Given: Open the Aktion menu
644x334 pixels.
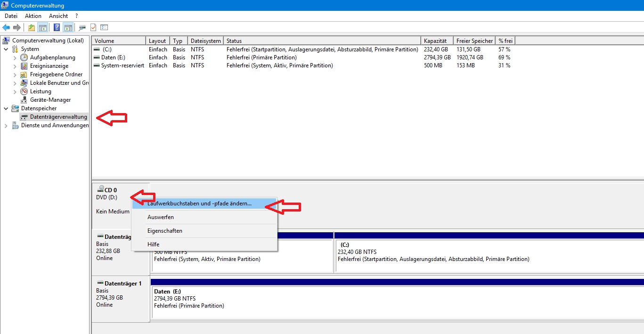Looking at the screenshot, I should [x=33, y=16].
